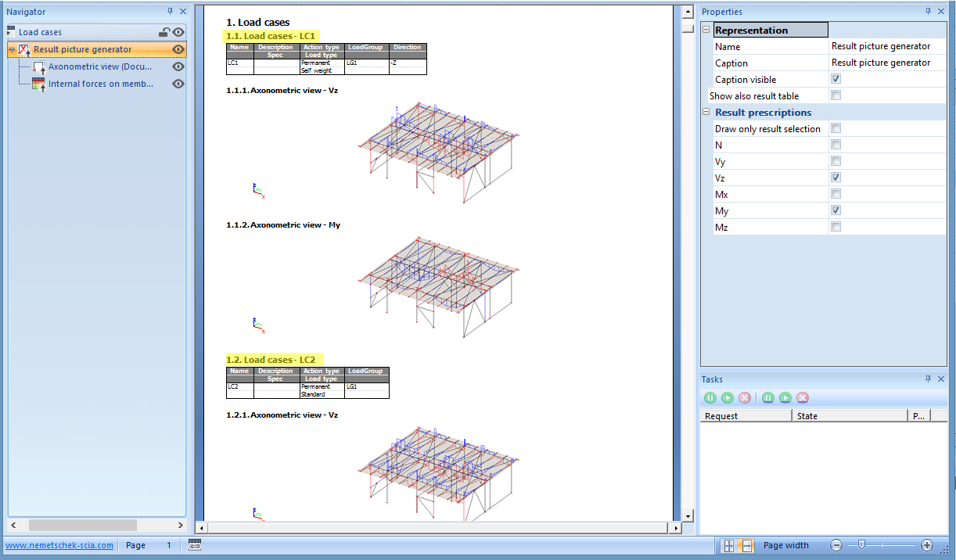Collapse the Result picture generator tree node

click(12, 49)
